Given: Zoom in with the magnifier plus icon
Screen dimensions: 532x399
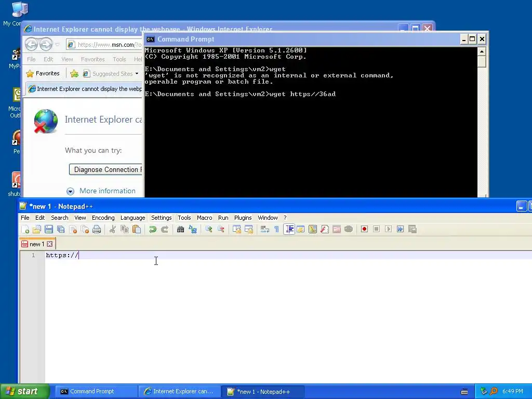Looking at the screenshot, I should tap(209, 229).
